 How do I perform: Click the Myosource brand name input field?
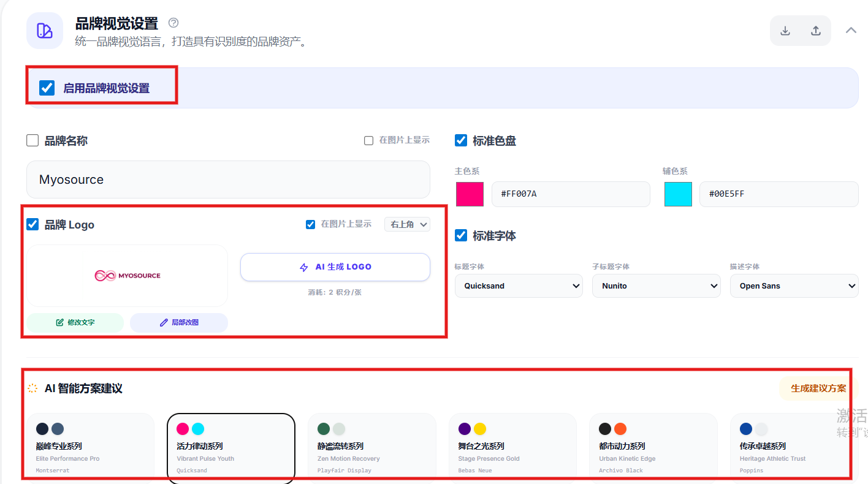(228, 180)
